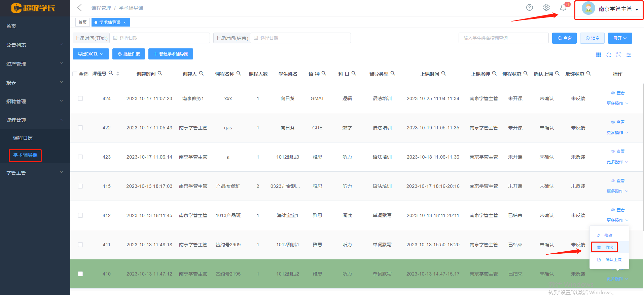Open the 导出EXCEL dropdown
Image resolution: width=644 pixels, height=295 pixels.
click(x=91, y=54)
